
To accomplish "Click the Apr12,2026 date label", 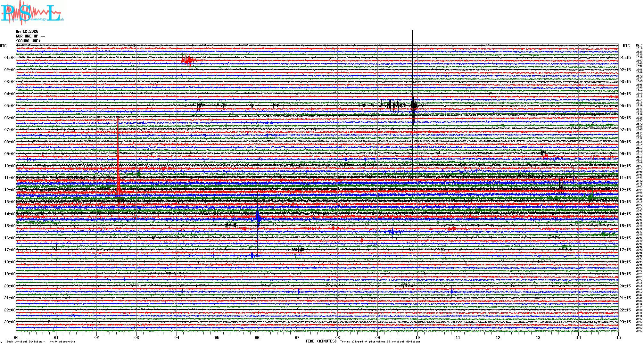I will pyautogui.click(x=27, y=31).
